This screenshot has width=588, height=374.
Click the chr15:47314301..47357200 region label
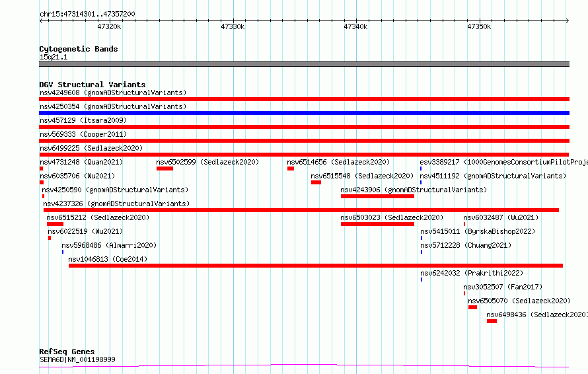87,15
